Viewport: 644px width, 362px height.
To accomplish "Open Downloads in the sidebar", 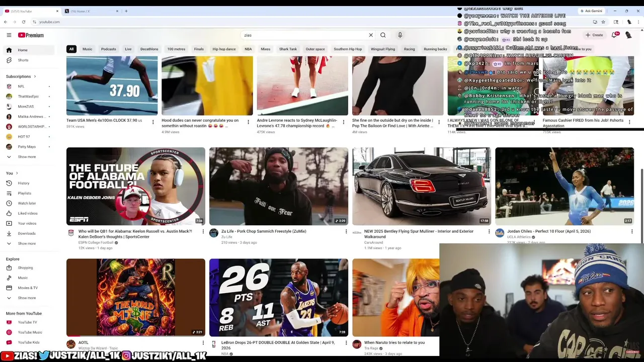I will [x=27, y=233].
